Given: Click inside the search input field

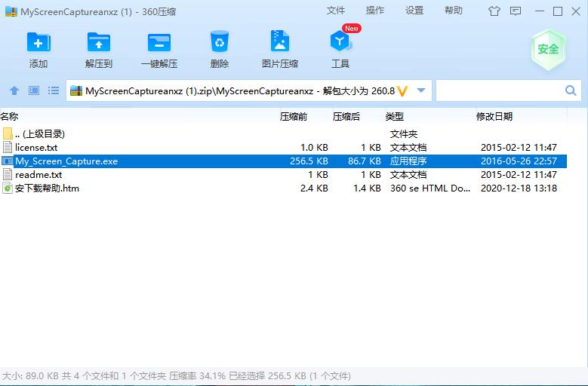Looking at the screenshot, I should click(x=500, y=90).
